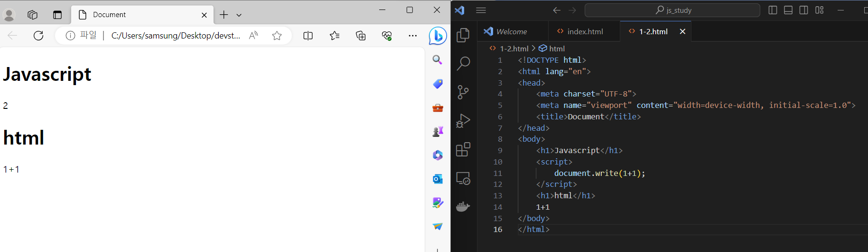Open the Run and Debug view
The height and width of the screenshot is (252, 868).
tap(463, 121)
